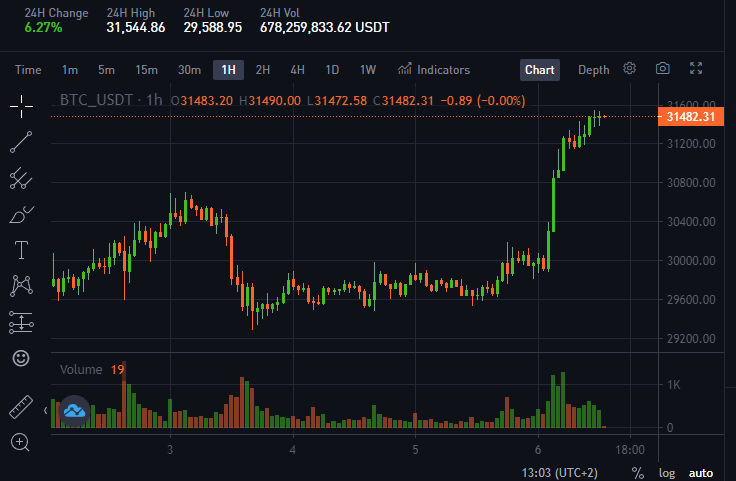This screenshot has height=481, width=736.
Task: Toggle auto scale option
Action: pyautogui.click(x=701, y=473)
